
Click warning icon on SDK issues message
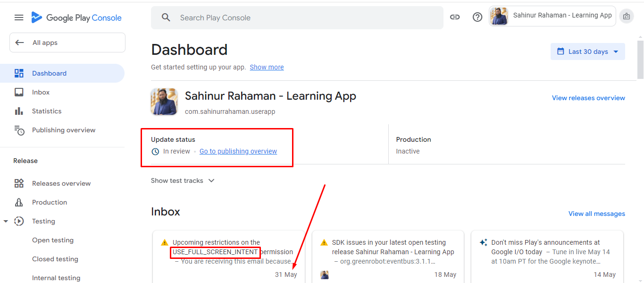point(324,242)
